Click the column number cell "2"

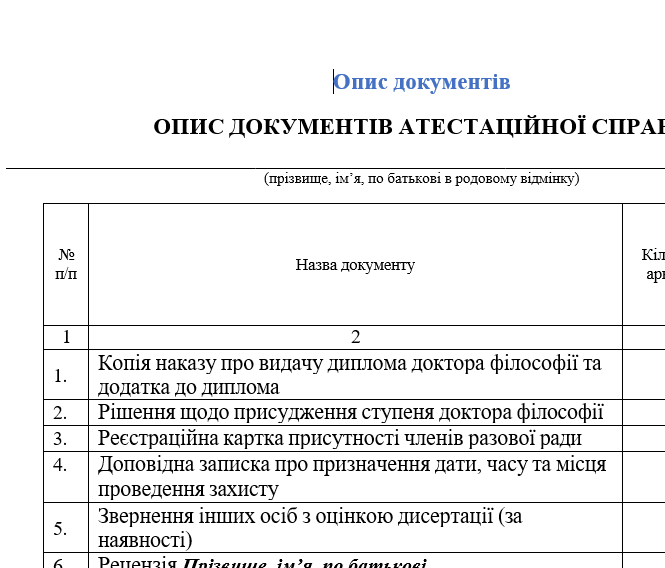click(355, 337)
